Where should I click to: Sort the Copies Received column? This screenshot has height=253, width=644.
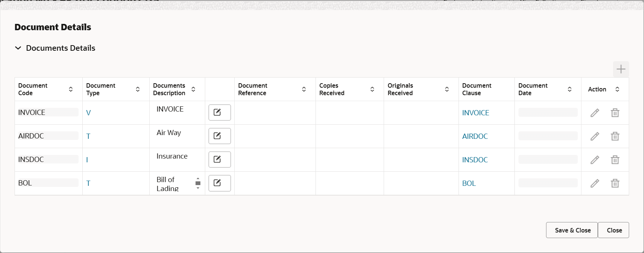[x=372, y=89]
